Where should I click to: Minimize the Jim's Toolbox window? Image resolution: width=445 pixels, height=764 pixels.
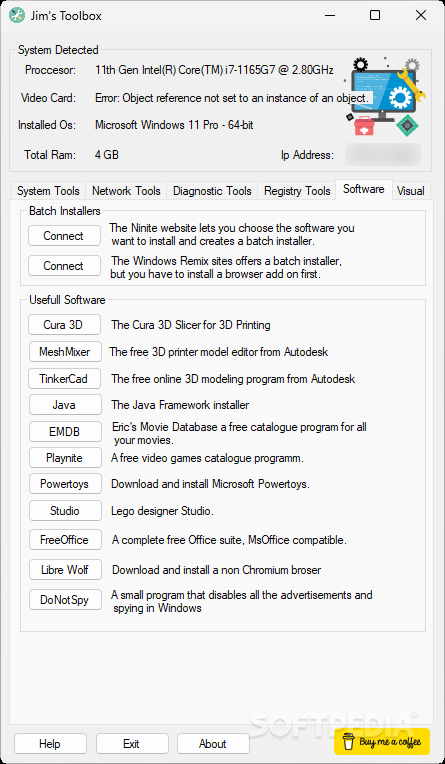pyautogui.click(x=330, y=15)
